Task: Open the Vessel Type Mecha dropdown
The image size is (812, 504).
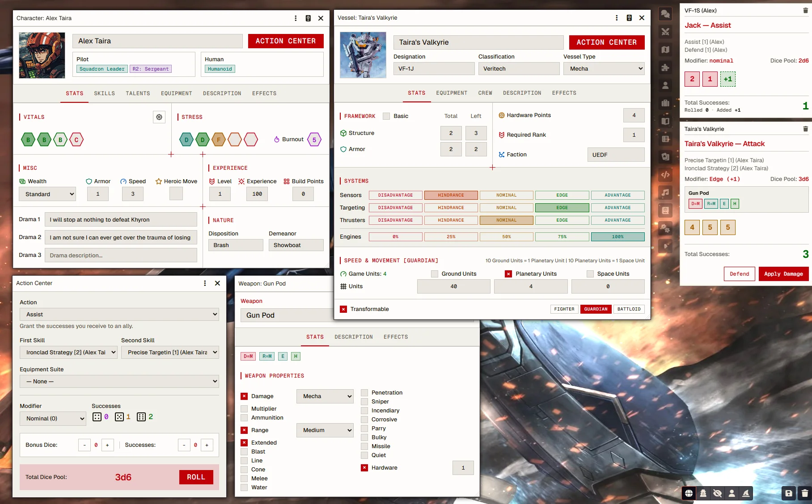Action: pos(604,69)
